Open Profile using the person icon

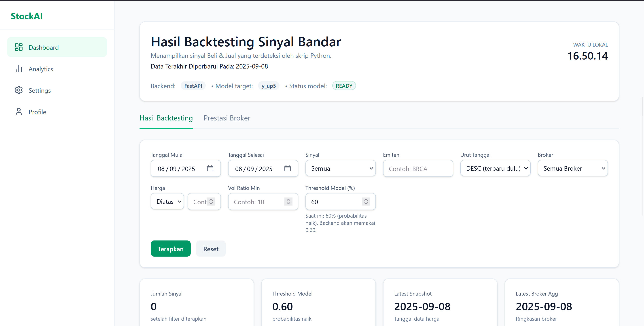click(x=19, y=112)
